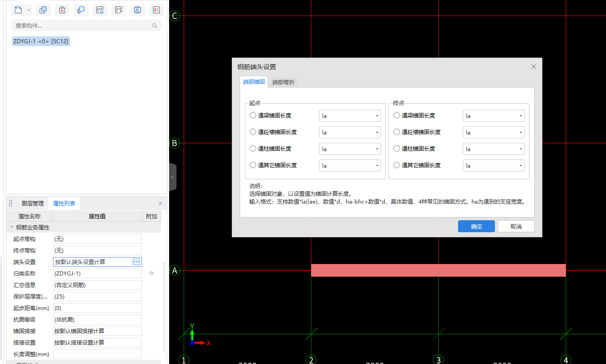This screenshot has width=606, height=364.
Task: Click the save component archive icon
Action: (x=100, y=10)
